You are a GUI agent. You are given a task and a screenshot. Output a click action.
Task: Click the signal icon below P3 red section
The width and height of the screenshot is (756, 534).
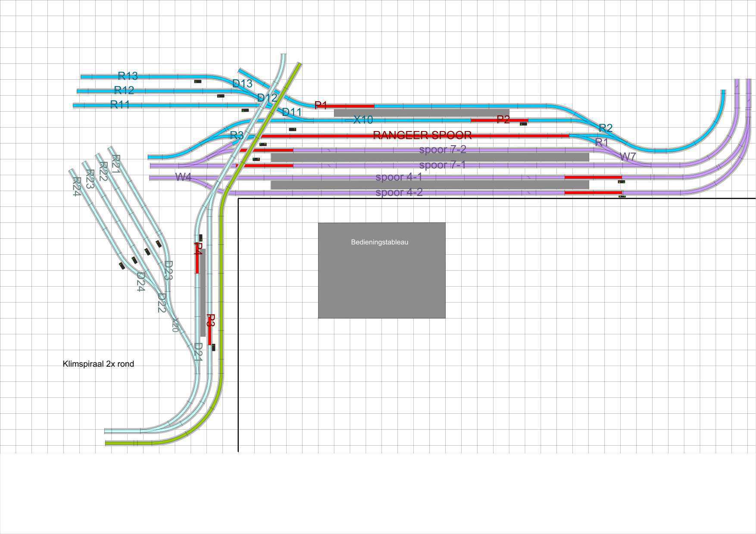point(213,347)
